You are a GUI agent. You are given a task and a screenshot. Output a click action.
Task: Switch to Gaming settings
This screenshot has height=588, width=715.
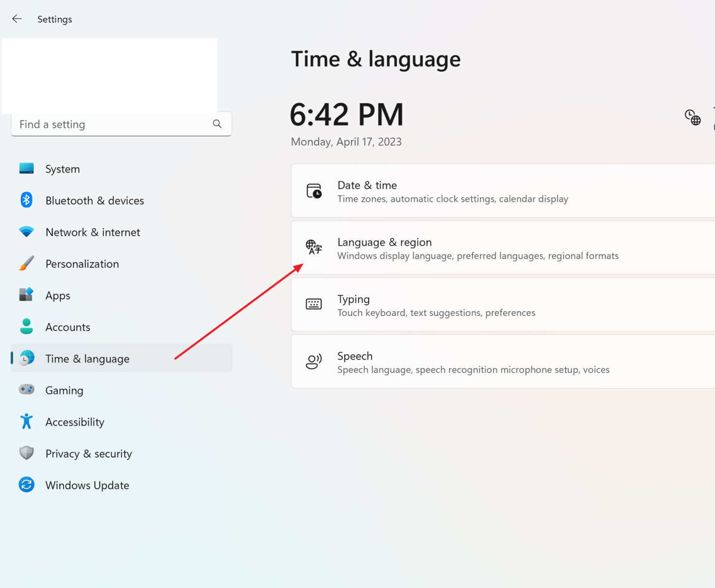(121, 390)
